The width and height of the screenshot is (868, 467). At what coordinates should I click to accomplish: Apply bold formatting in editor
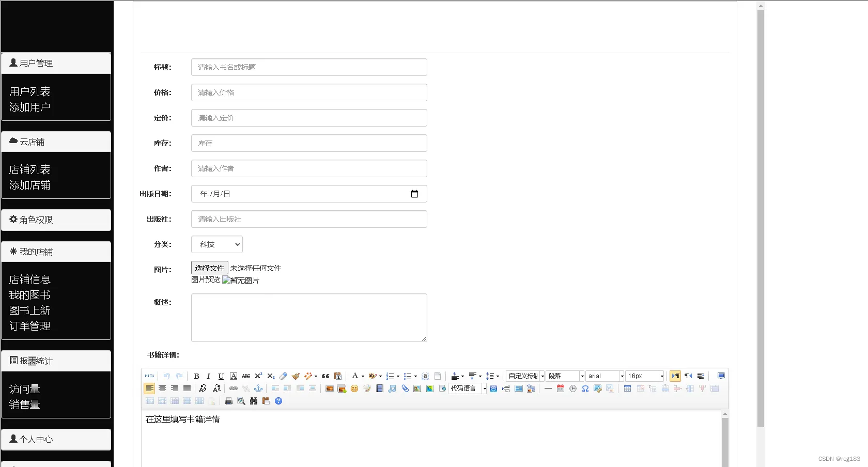click(x=196, y=376)
